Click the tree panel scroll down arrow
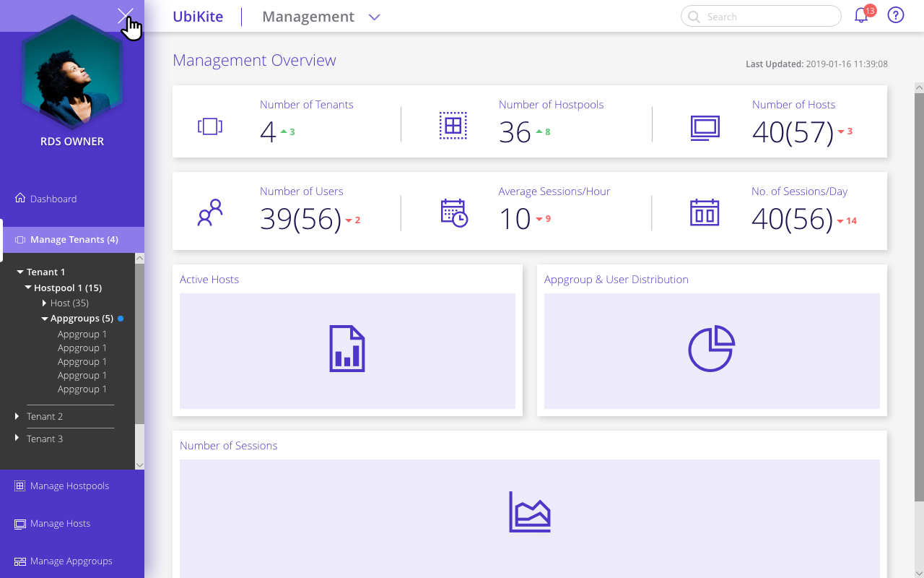 [139, 465]
